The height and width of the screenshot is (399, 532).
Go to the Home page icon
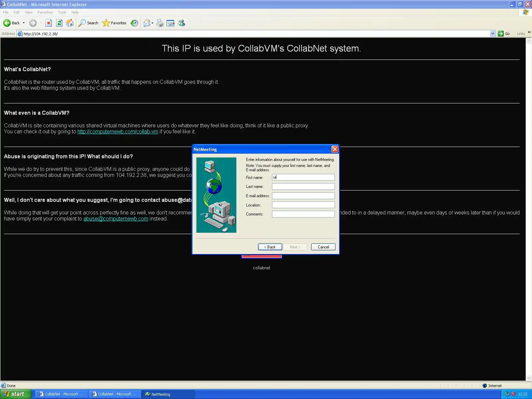70,23
